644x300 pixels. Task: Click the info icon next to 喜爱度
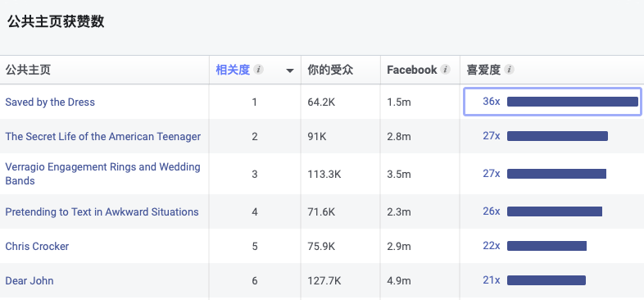coord(509,69)
